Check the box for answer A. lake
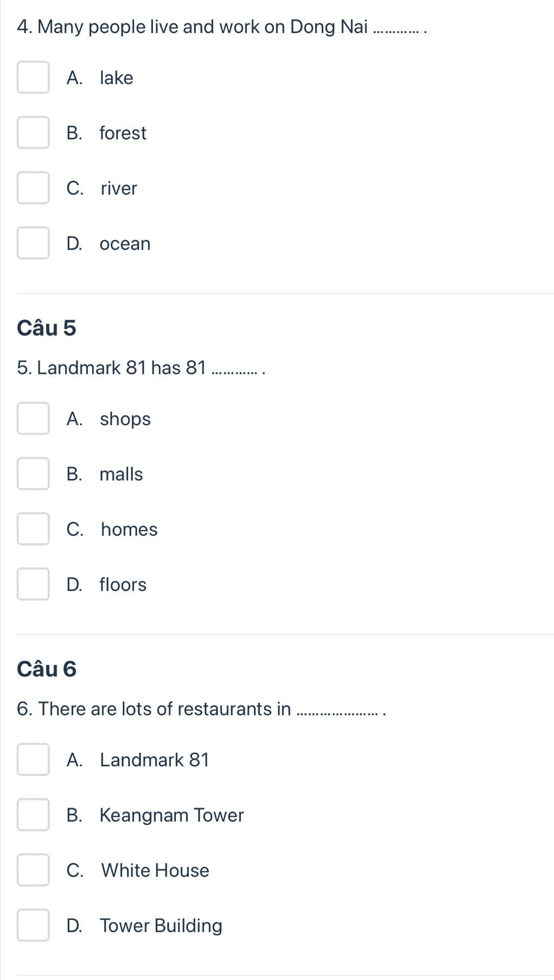 tap(33, 78)
